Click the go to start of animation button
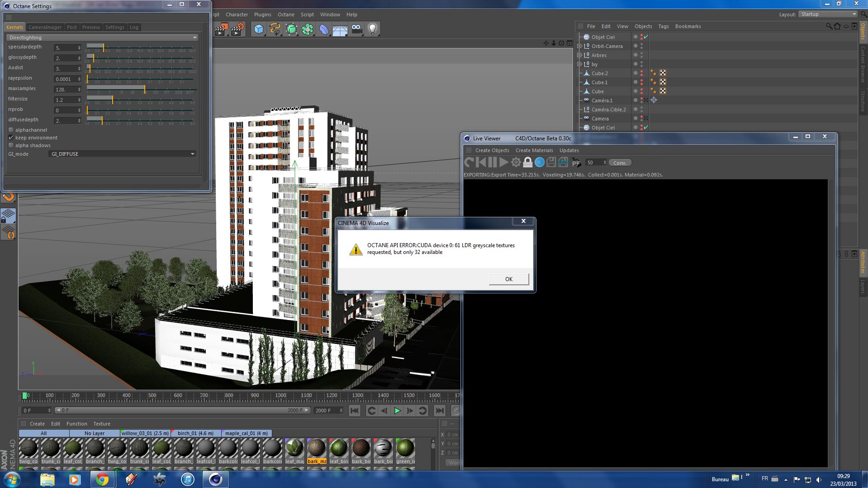The width and height of the screenshot is (868, 488). [x=355, y=411]
